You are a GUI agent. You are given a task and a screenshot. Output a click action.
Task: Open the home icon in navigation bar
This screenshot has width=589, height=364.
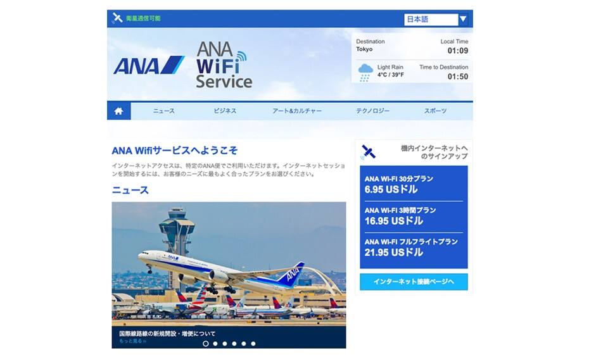(x=118, y=111)
